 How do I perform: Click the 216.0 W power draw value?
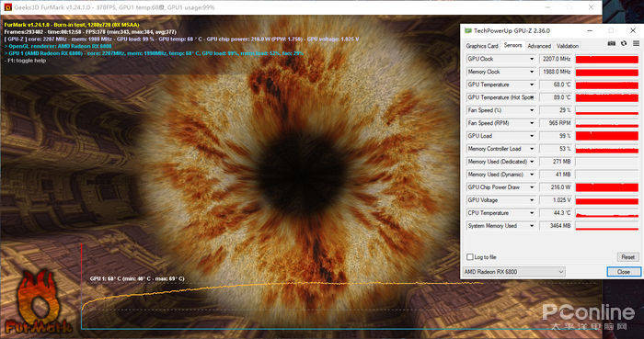click(x=556, y=187)
